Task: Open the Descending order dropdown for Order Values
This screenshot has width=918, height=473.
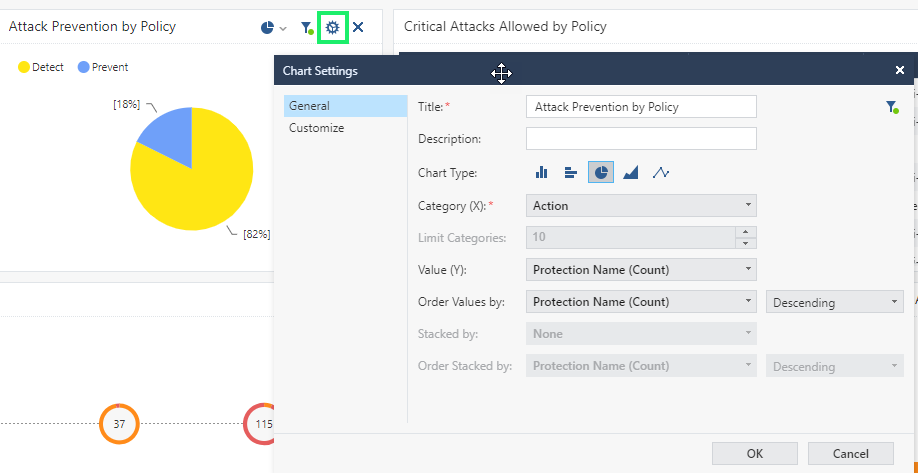Action: tap(835, 302)
